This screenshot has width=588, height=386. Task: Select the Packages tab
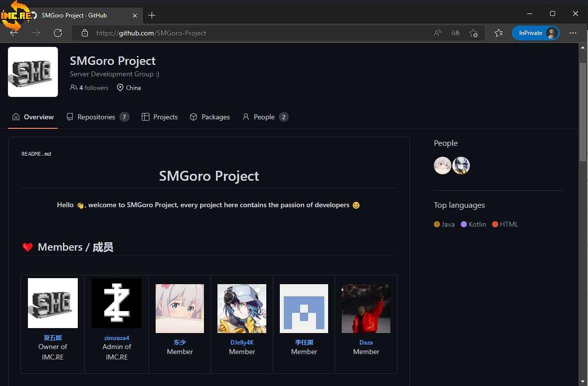[x=210, y=117]
